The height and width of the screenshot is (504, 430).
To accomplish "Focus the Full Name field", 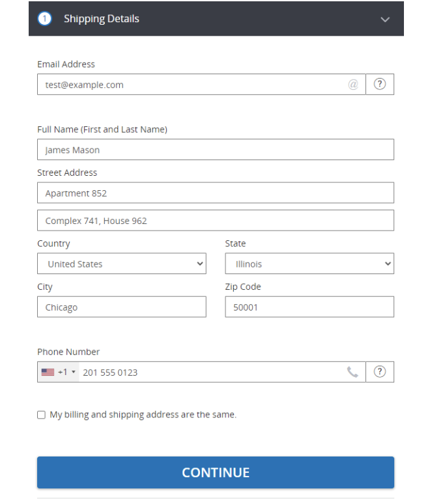I will [215, 150].
